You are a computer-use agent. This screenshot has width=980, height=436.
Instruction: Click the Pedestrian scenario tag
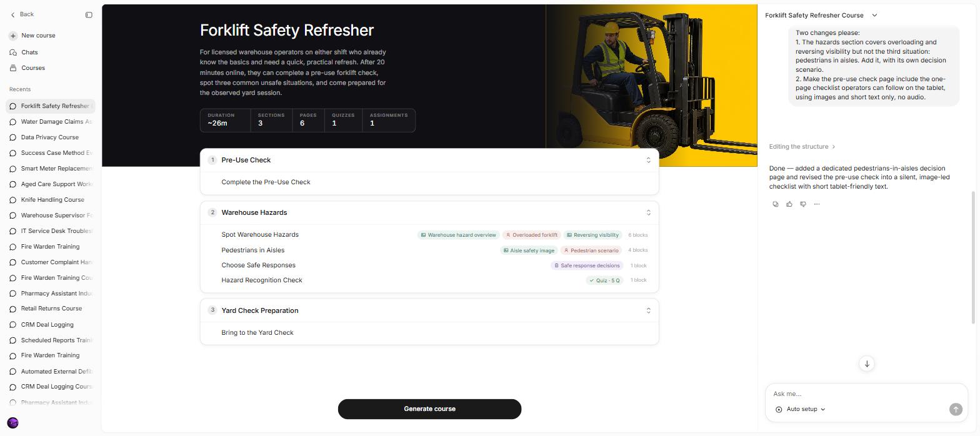pyautogui.click(x=591, y=250)
